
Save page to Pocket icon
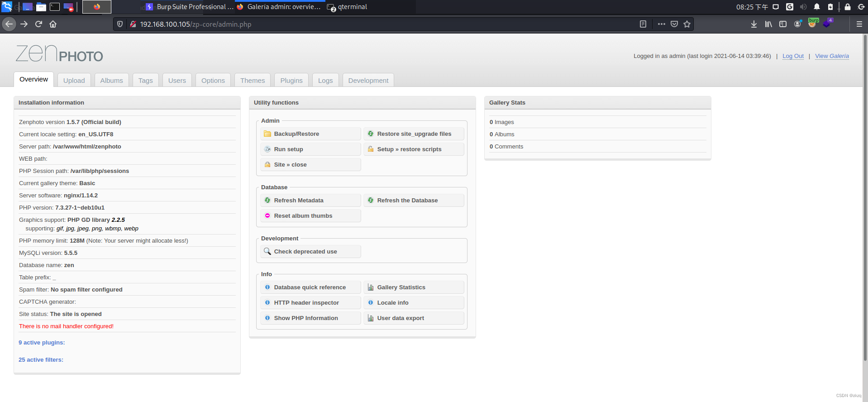pos(674,24)
